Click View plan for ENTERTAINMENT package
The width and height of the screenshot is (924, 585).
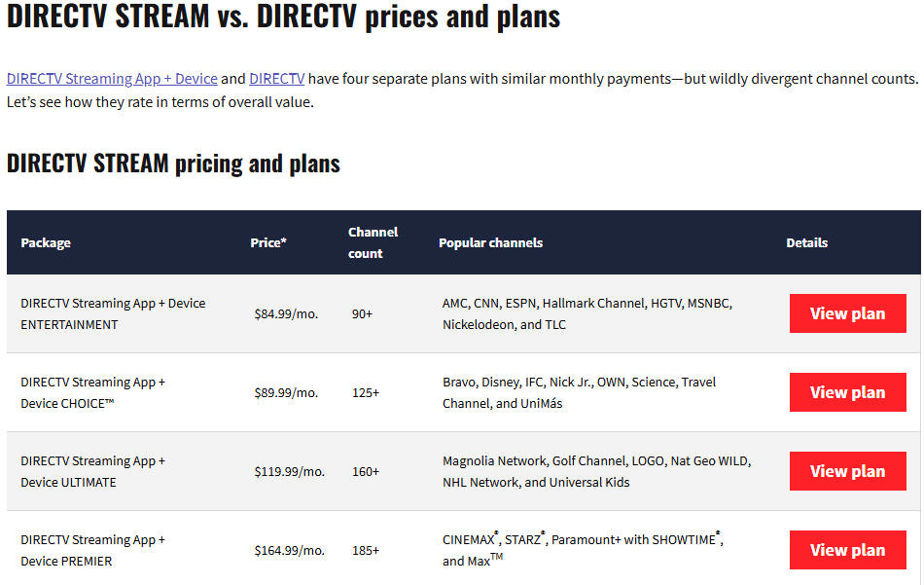(x=847, y=313)
